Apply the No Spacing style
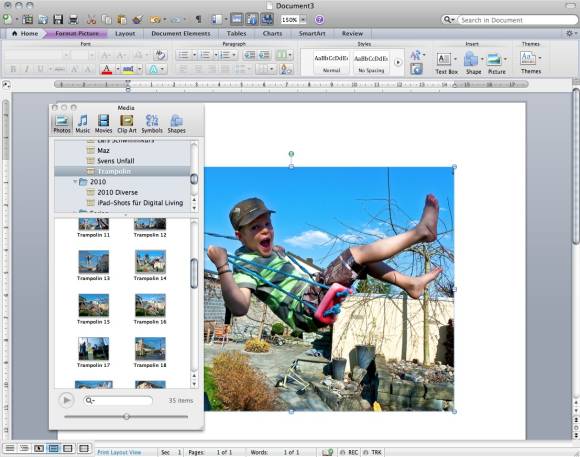The image size is (580, 457). (x=371, y=63)
